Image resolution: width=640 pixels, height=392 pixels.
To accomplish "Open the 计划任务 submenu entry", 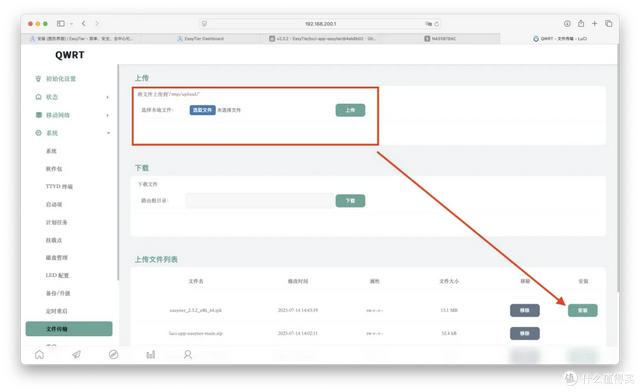I will [56, 222].
